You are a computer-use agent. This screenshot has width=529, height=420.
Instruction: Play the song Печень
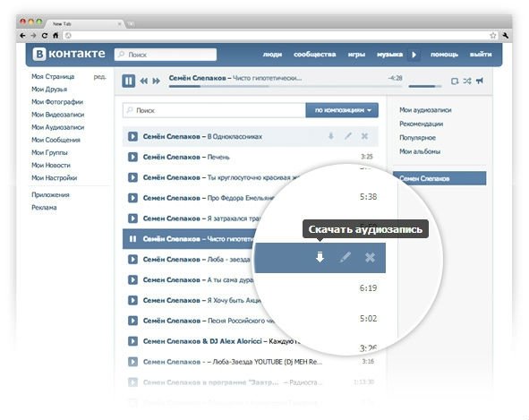point(132,157)
